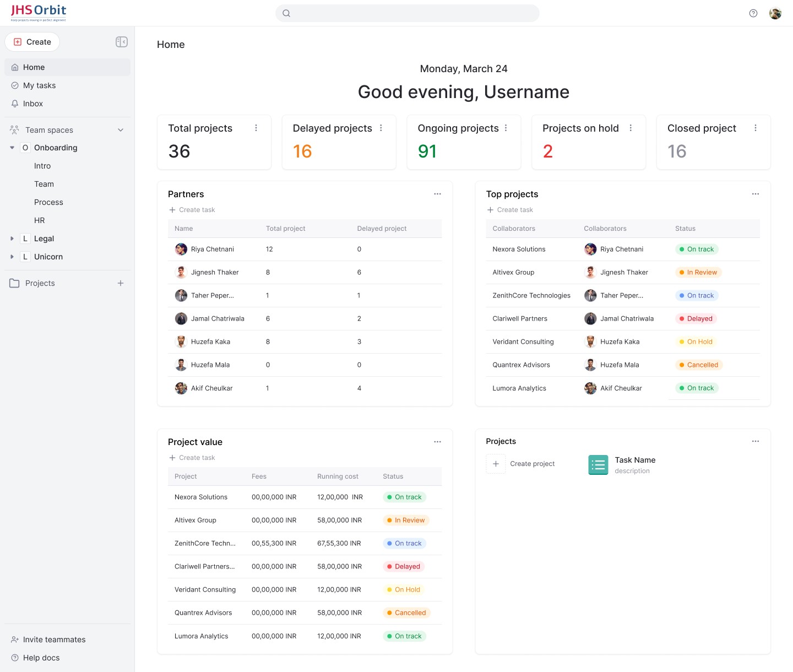This screenshot has height=672, width=793.
Task: Open the user profile avatar
Action: [x=775, y=13]
